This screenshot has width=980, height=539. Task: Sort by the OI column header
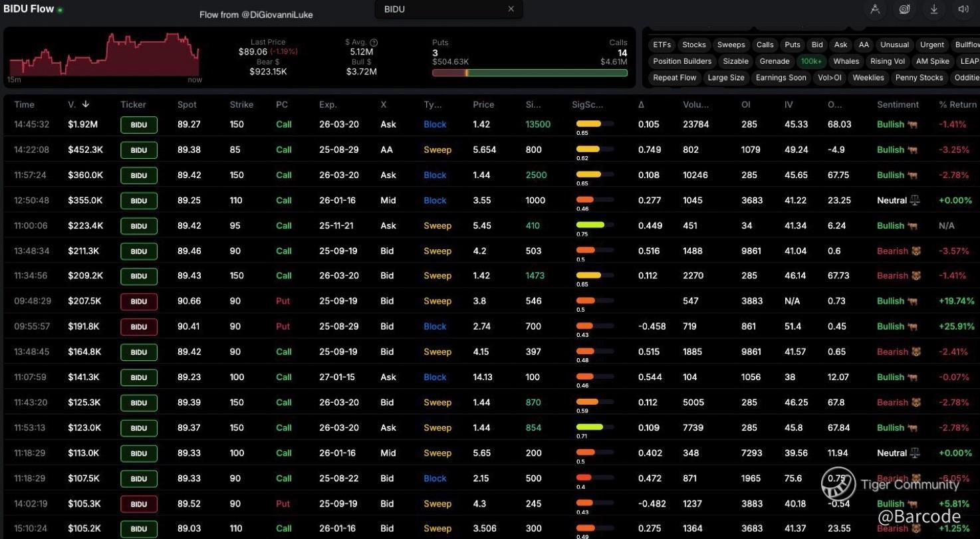click(x=747, y=104)
